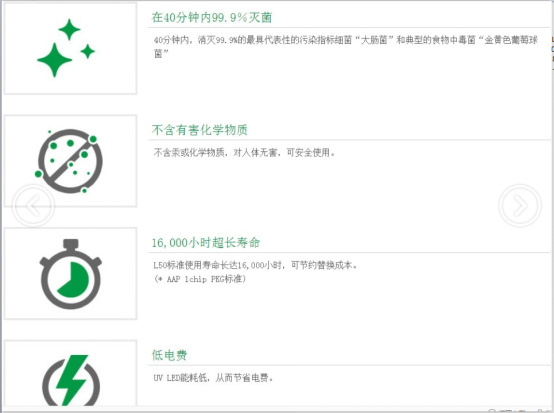Click the 'L50标准使用寿命' description line
554x413 pixels.
click(x=255, y=265)
